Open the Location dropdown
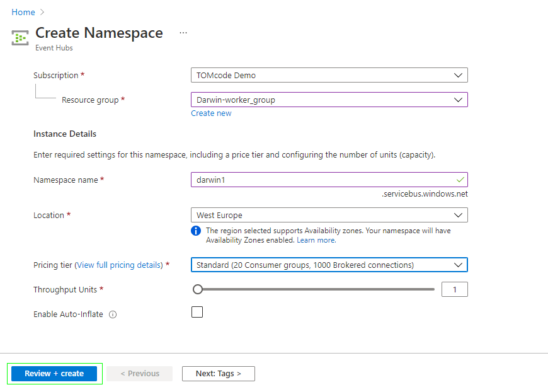The height and width of the screenshot is (392, 548). 329,215
